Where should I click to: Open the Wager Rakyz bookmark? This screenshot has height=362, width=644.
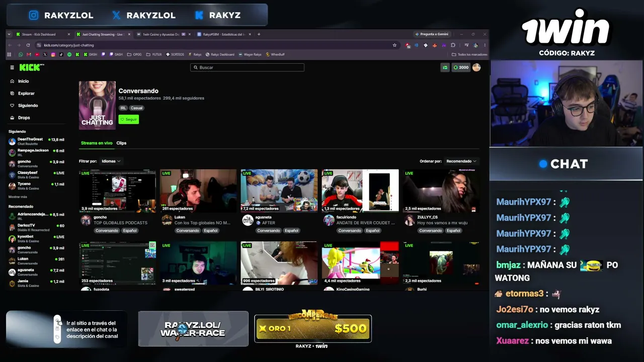pos(250,54)
